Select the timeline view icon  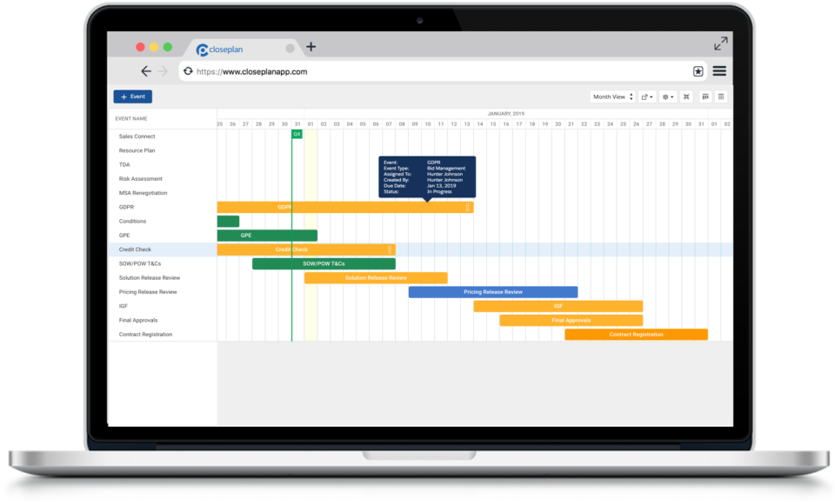[706, 96]
